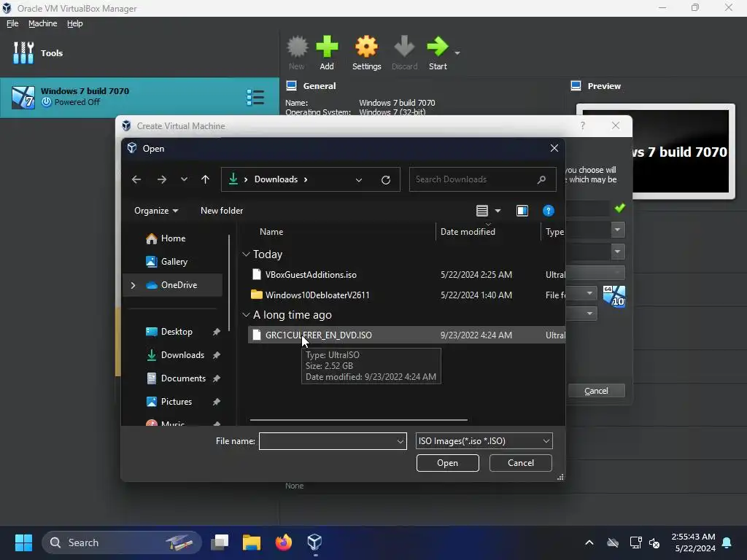Open the Start button dropdown arrow

457,52
